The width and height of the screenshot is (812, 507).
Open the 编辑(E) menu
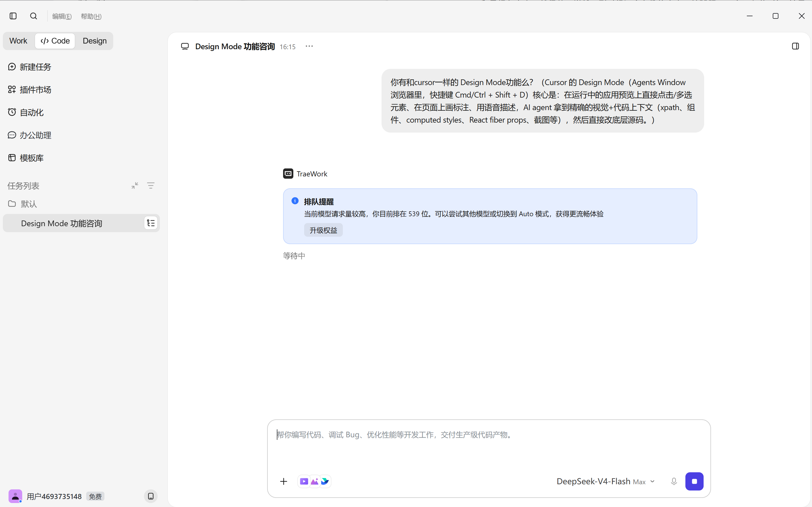pyautogui.click(x=62, y=17)
